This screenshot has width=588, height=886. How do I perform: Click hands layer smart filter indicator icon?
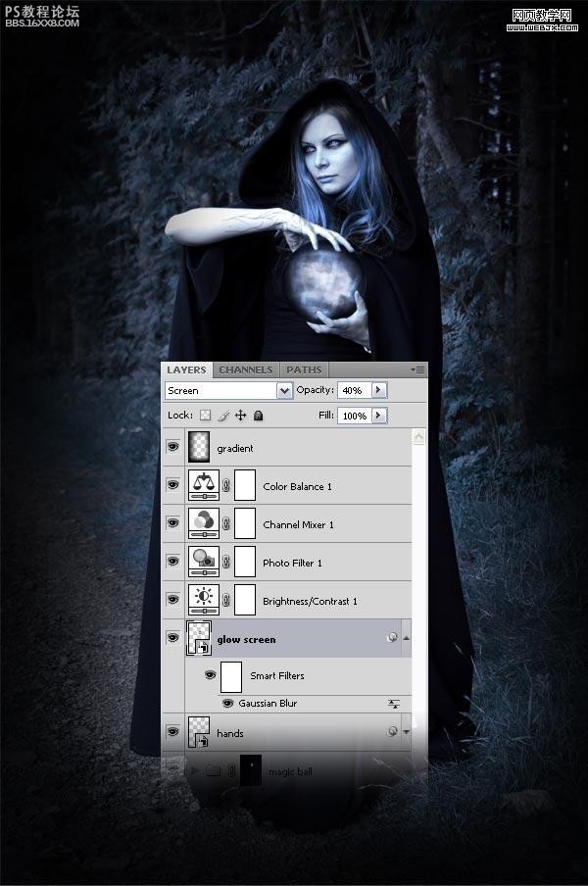click(x=392, y=732)
